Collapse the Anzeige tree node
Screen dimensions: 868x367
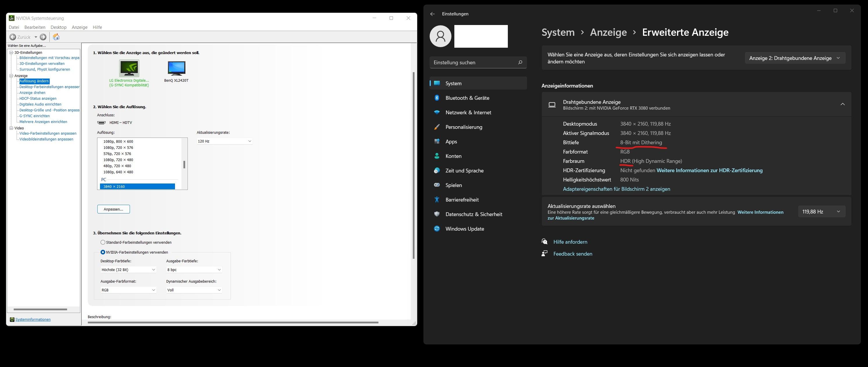click(x=11, y=76)
